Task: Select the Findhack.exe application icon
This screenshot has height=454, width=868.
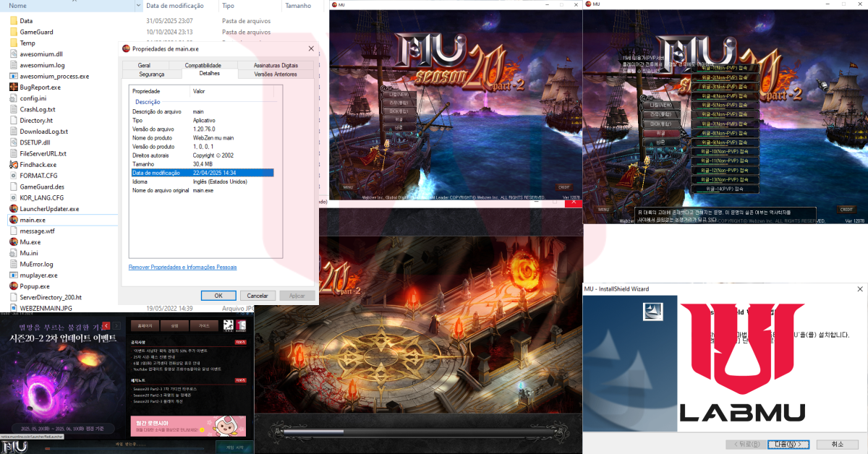Action: pyautogui.click(x=14, y=165)
